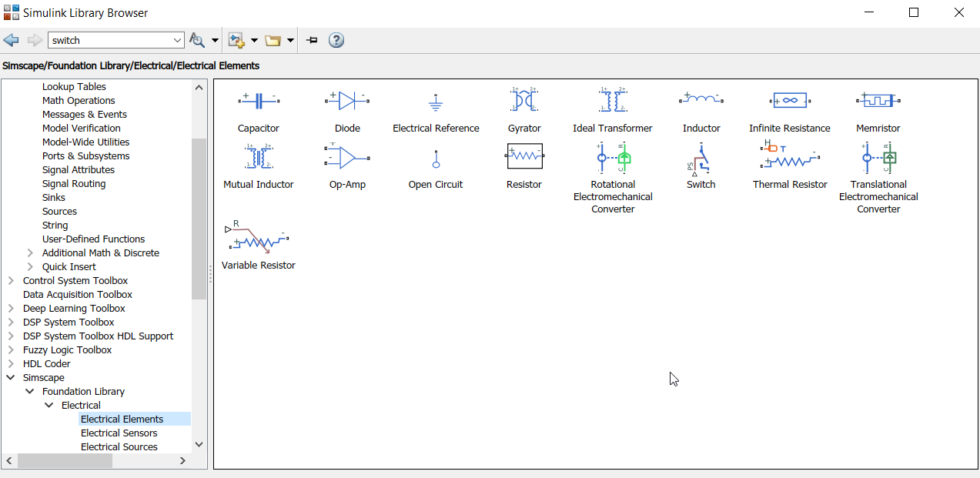
Task: Select the Op-Amp block icon
Action: click(347, 156)
